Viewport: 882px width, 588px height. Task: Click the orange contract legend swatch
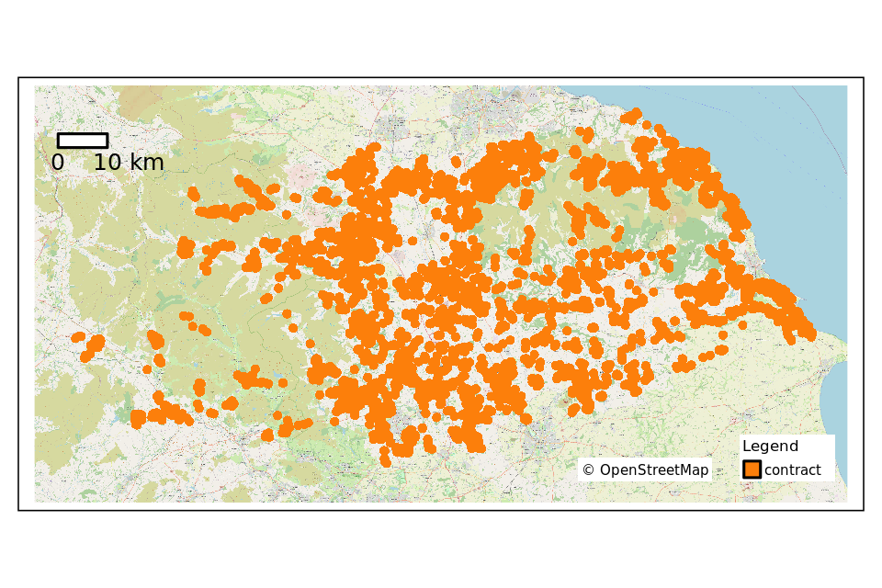pyautogui.click(x=752, y=469)
